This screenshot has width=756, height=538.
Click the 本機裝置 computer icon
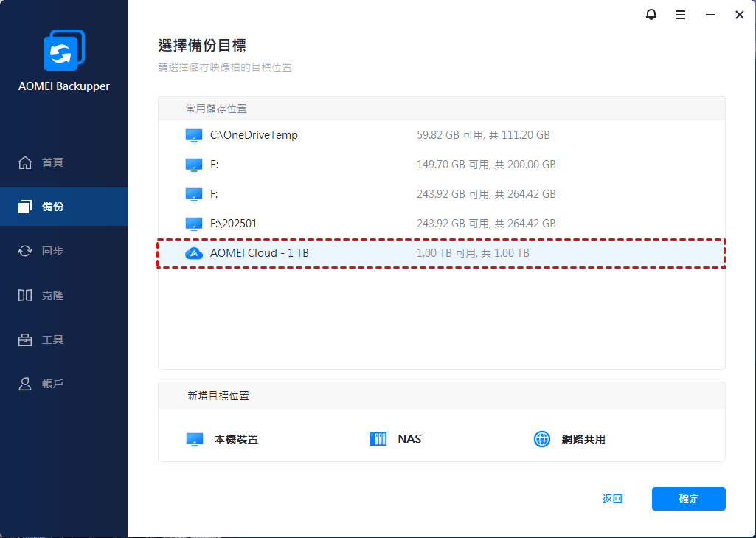pyautogui.click(x=194, y=440)
